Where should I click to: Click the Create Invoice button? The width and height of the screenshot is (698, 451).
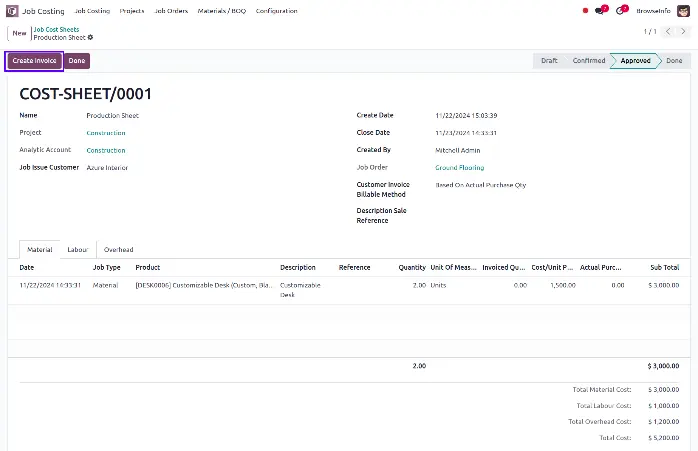coord(35,61)
